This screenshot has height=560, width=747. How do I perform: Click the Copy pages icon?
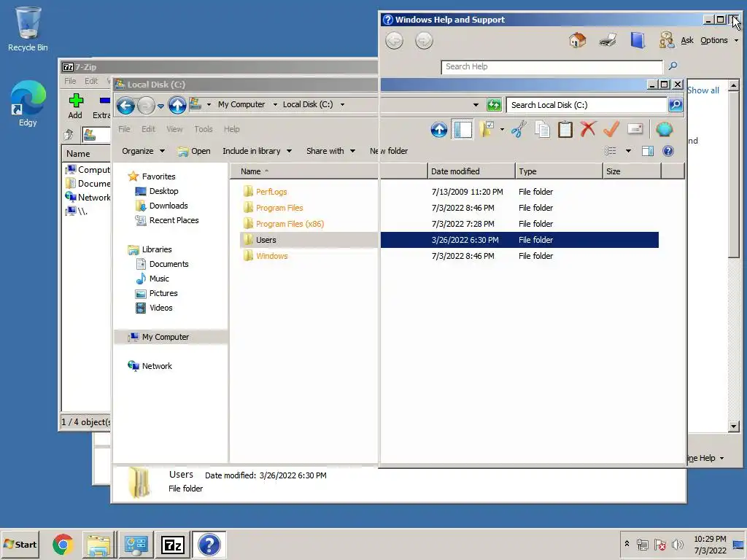click(542, 130)
